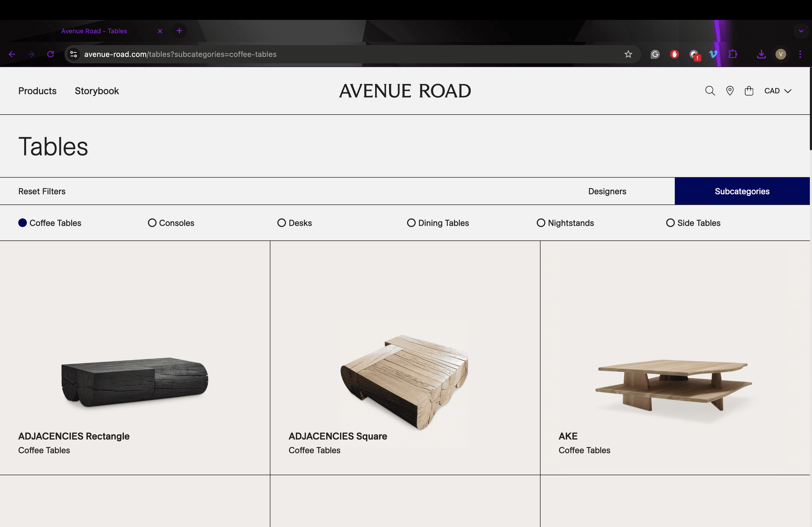
Task: Open the ADJACENCIES Rectangle table image
Action: point(135,382)
